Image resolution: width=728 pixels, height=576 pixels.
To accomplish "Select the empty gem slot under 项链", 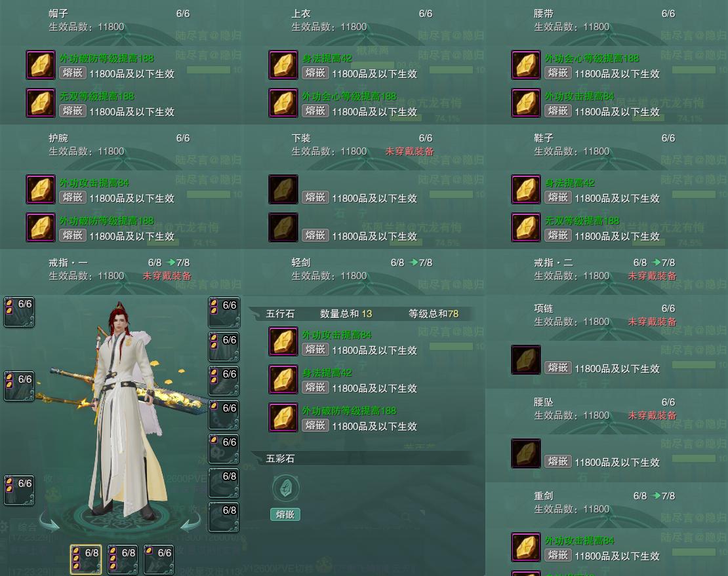I will 526,360.
